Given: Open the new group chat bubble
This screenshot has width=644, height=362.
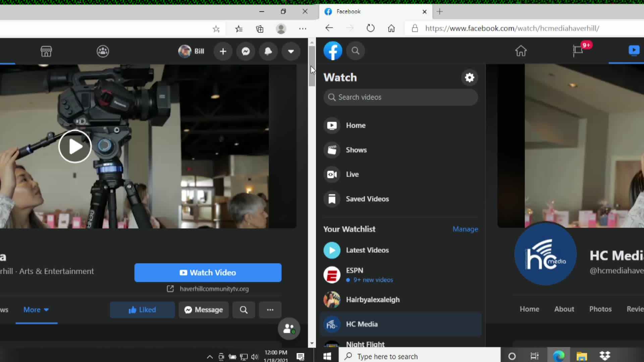Looking at the screenshot, I should click(289, 328).
